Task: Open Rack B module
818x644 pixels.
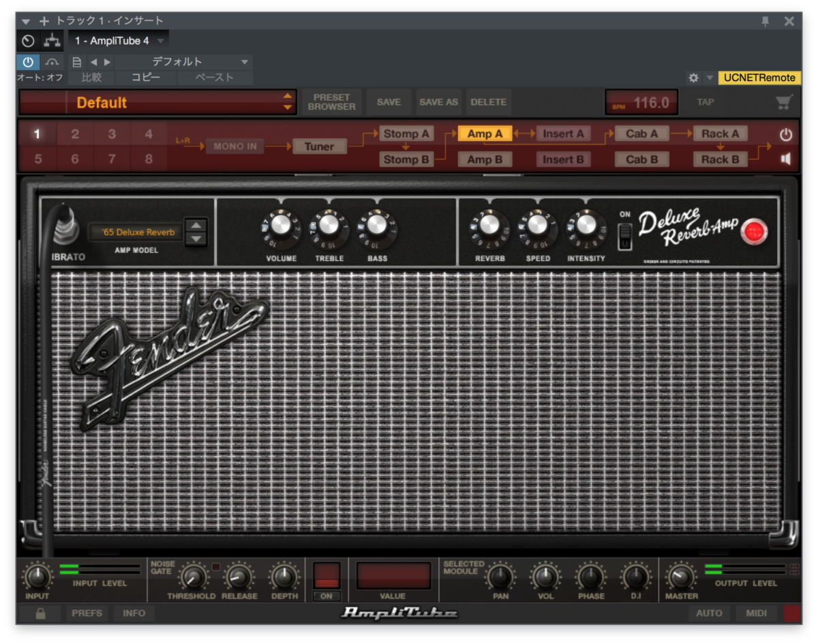Action: coord(721,159)
